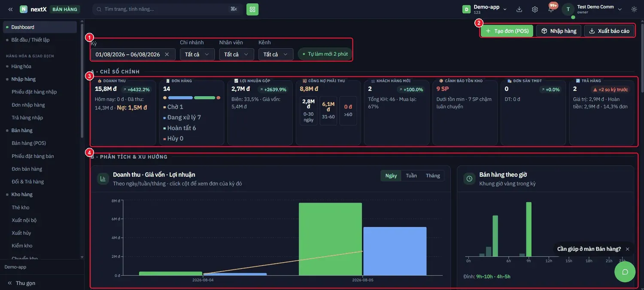Open Dashboard in sidebar

pyautogui.click(x=40, y=27)
